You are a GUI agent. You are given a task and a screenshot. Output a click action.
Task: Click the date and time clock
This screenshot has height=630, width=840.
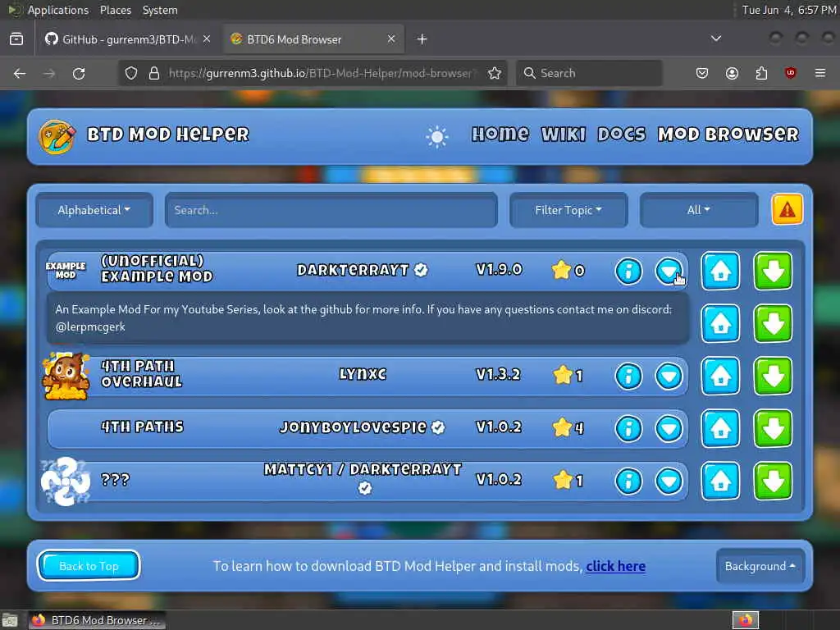click(788, 10)
